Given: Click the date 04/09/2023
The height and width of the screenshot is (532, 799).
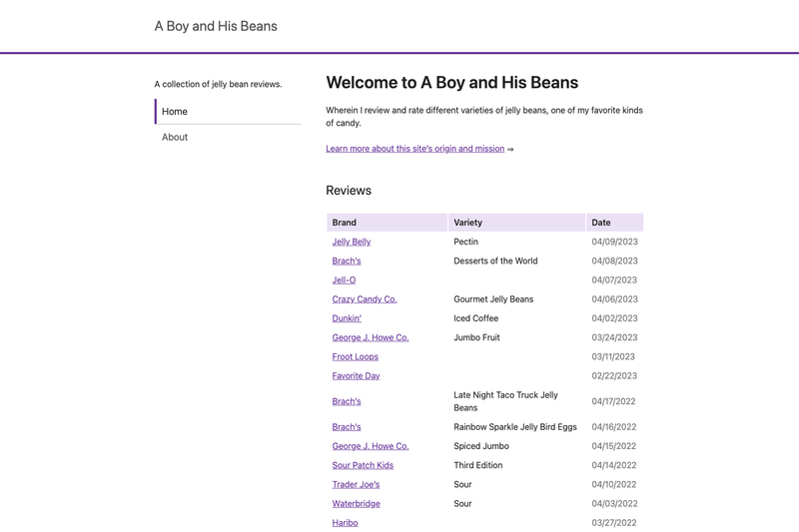Looking at the screenshot, I should 614,242.
